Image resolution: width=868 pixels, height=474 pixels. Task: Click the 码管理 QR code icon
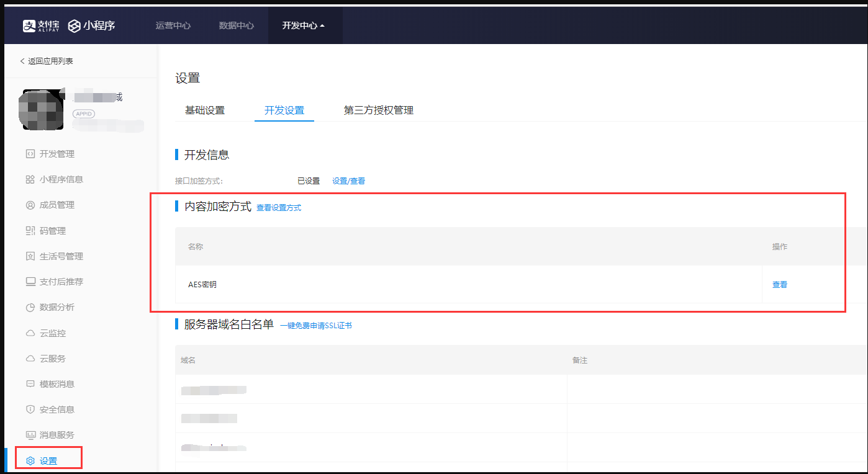[x=30, y=231]
